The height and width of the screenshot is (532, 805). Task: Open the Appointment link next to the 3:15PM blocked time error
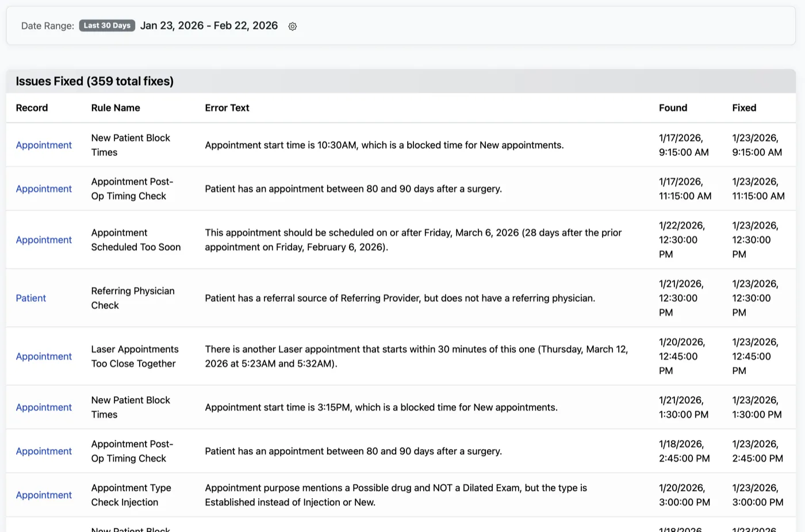44,407
